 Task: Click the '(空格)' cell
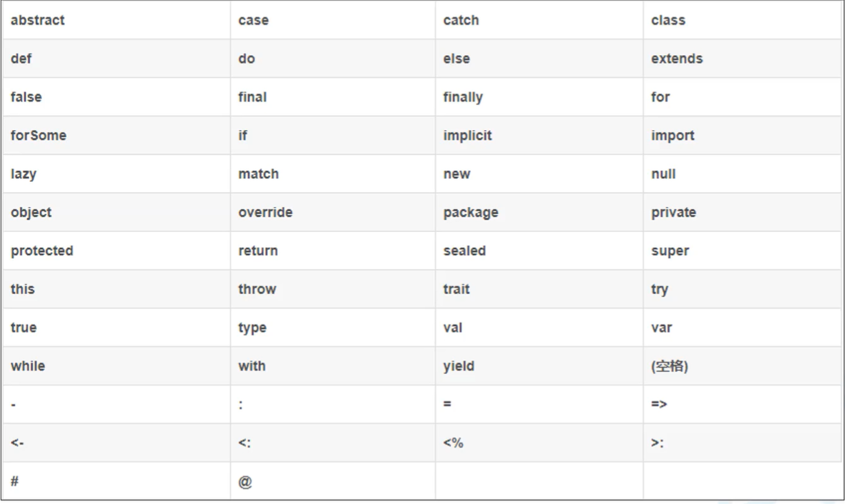(669, 366)
